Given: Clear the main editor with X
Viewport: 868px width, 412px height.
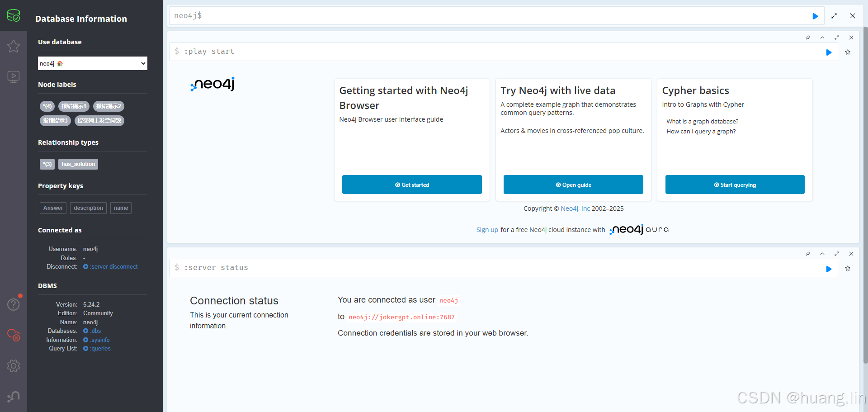Looking at the screenshot, I should 853,16.
